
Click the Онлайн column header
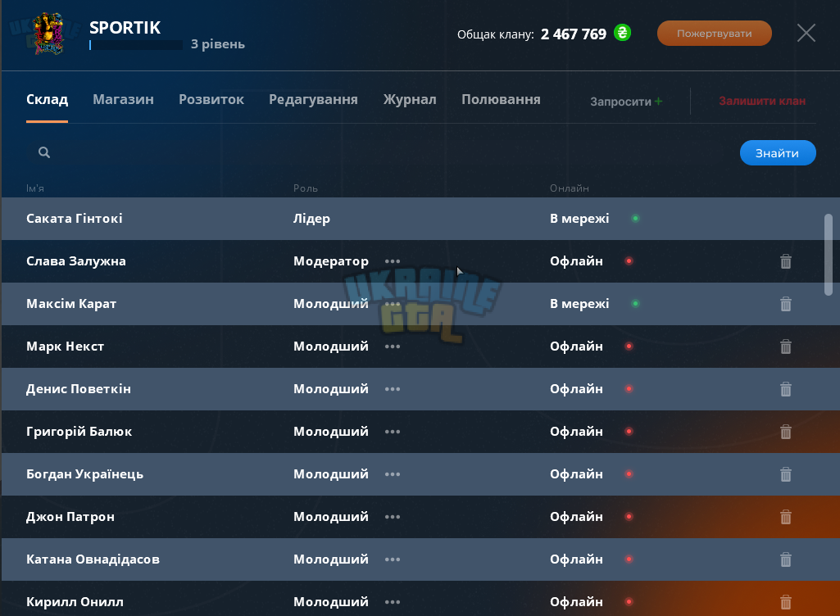click(569, 188)
